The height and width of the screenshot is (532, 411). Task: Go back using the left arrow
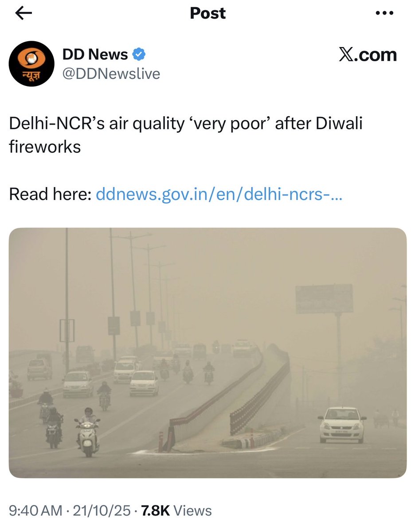click(23, 13)
